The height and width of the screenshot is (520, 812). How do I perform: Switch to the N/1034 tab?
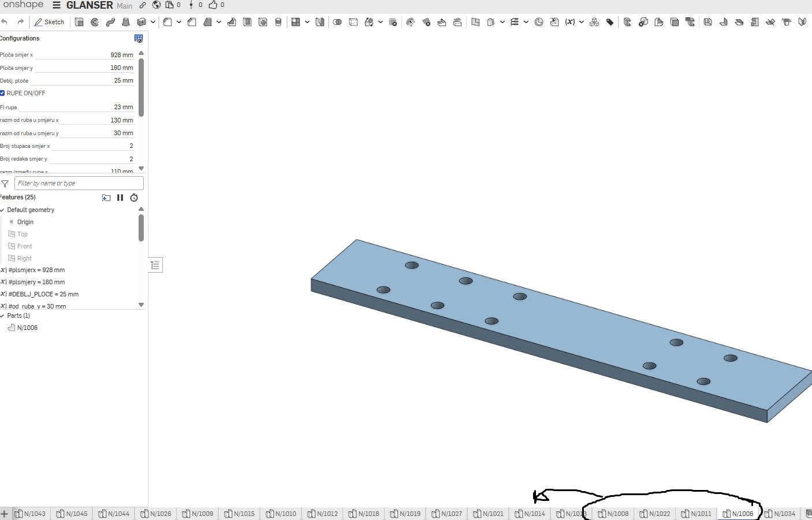[780, 514]
